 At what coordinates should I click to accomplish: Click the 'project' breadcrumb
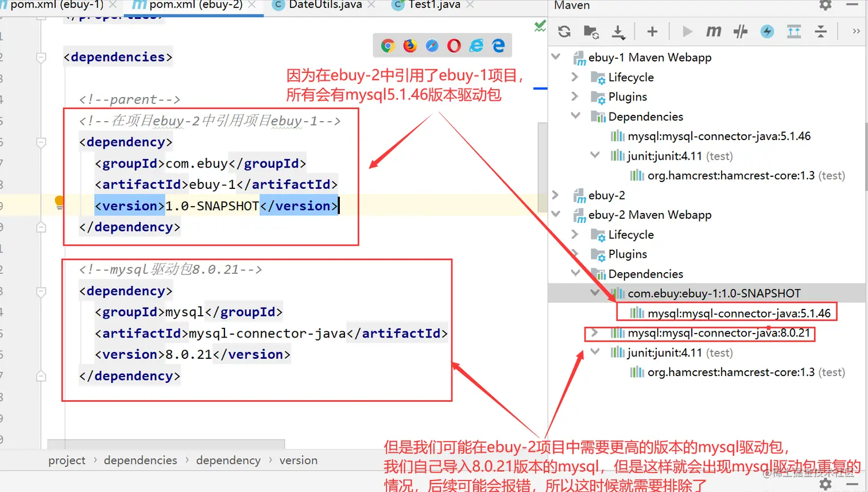tap(67, 460)
